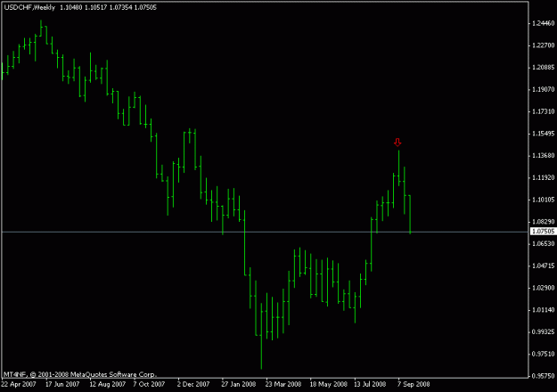557x392 pixels.
Task: Click the 7 Sep 2008 date label
Action: 414,384
